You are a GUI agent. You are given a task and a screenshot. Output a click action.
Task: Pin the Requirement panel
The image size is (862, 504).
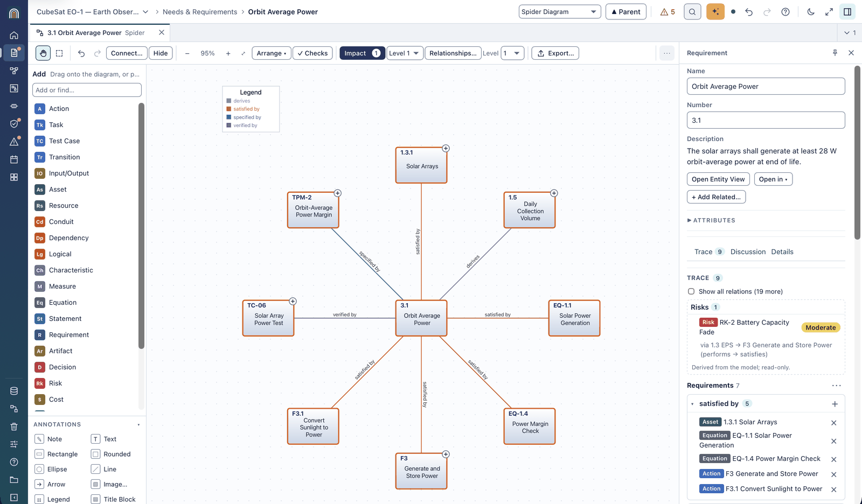click(835, 53)
